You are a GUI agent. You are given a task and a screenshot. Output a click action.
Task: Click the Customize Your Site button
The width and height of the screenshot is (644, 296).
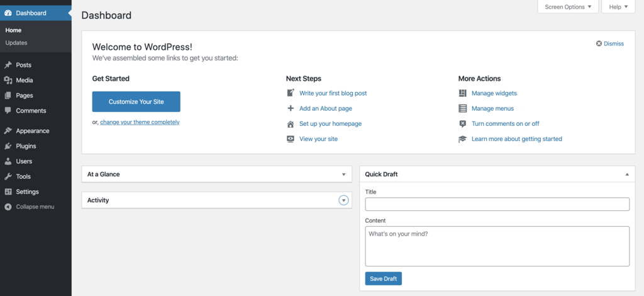(136, 101)
